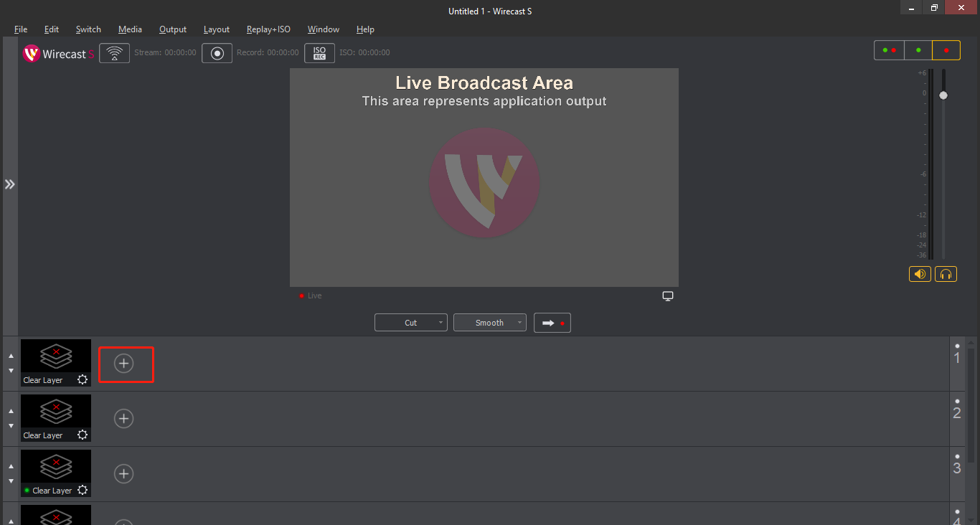Open the Edit menu
Image resolution: width=980 pixels, height=525 pixels.
pos(52,29)
